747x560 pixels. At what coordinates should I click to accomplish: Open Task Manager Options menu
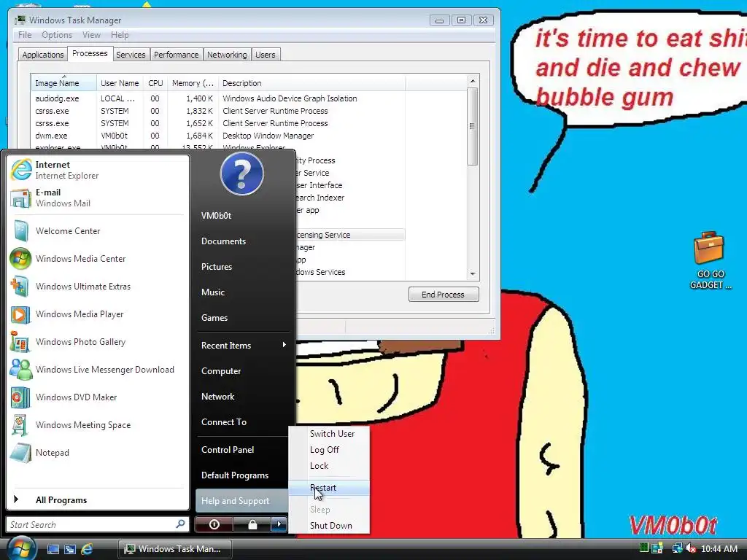coord(57,35)
